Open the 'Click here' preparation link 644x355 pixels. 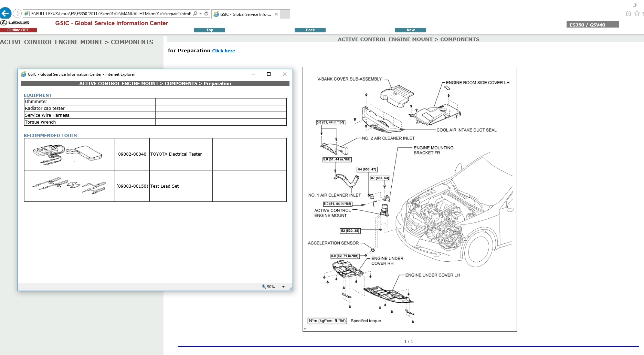(x=224, y=51)
